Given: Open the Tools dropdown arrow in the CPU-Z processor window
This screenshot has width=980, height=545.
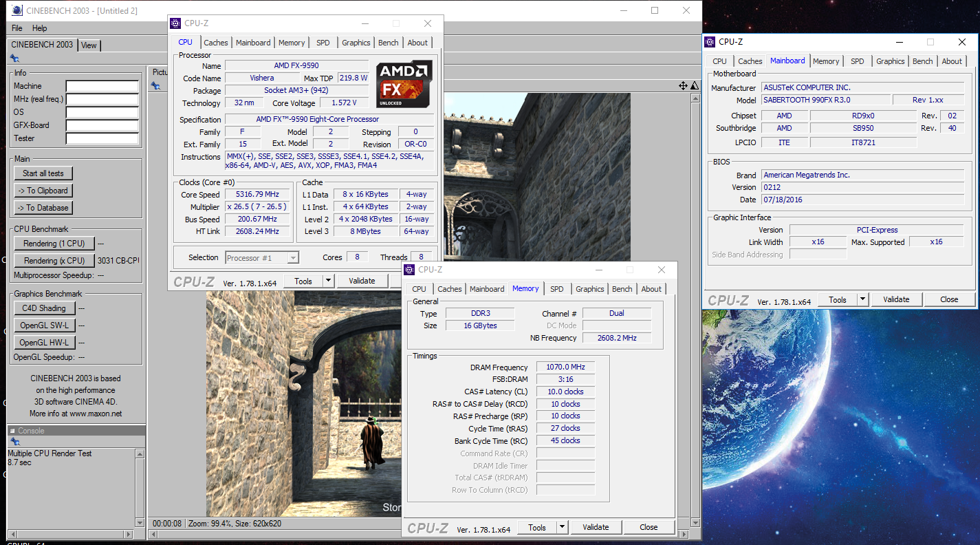Looking at the screenshot, I should 327,281.
